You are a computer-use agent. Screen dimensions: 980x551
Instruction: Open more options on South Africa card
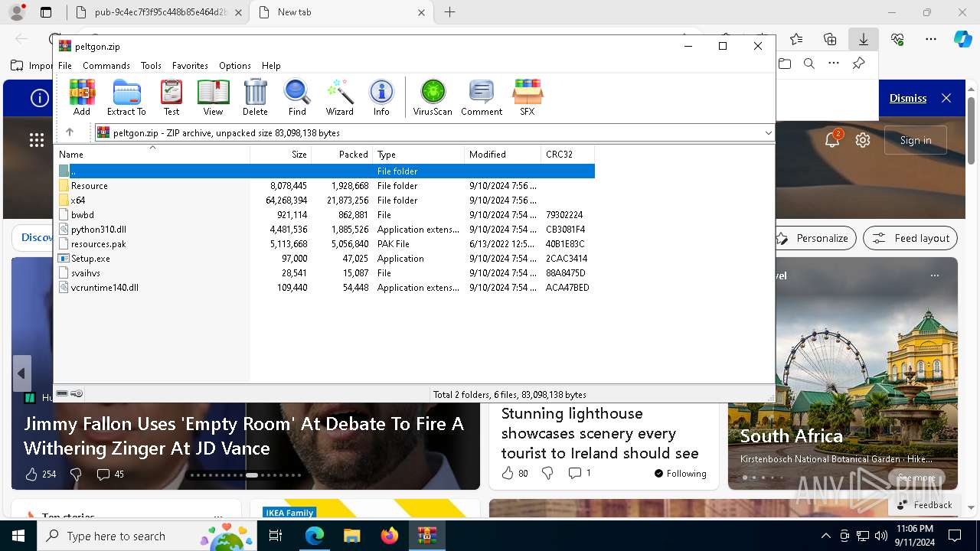tap(934, 275)
